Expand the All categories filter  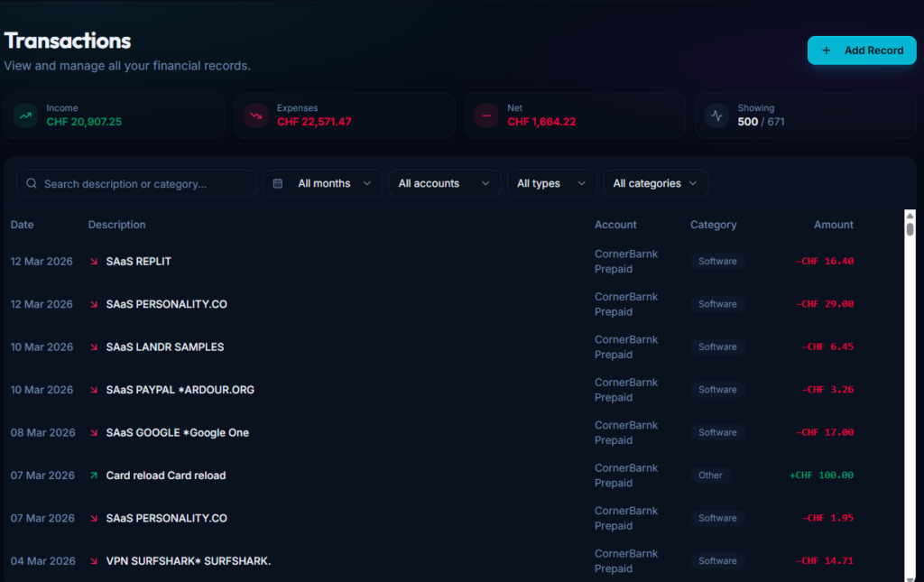pyautogui.click(x=655, y=184)
